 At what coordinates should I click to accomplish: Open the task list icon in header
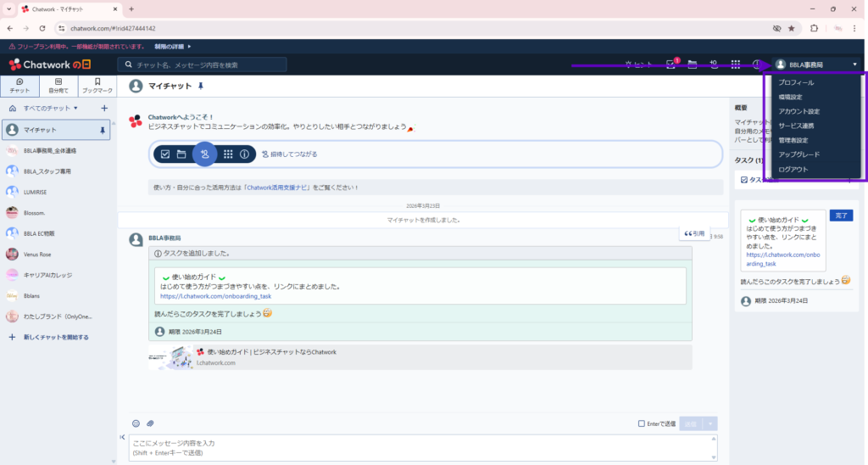click(671, 64)
